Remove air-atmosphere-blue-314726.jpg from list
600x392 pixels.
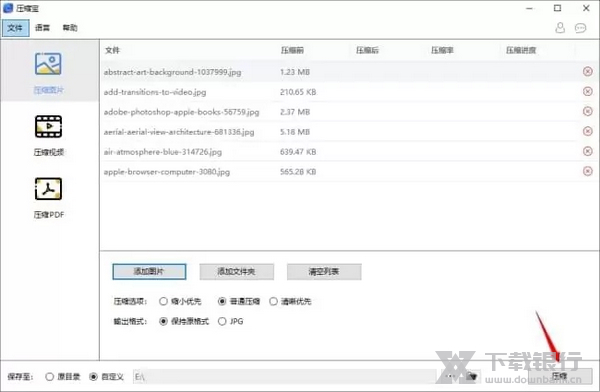click(x=588, y=151)
